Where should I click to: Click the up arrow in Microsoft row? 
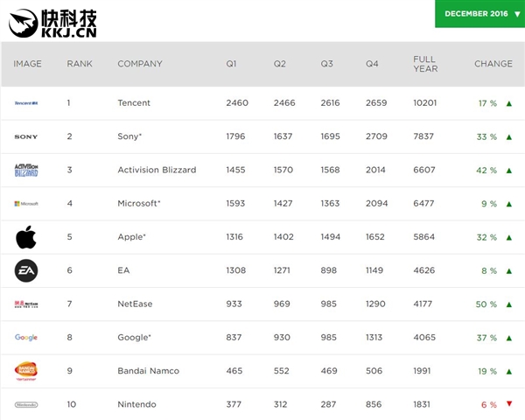[509, 204]
